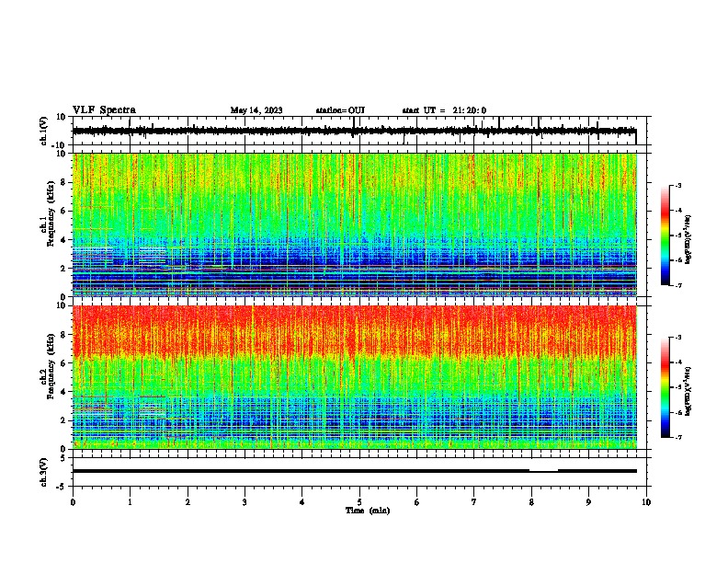728x563 pixels.
Task: Click the time axis tick label "6"
Action: click(417, 502)
